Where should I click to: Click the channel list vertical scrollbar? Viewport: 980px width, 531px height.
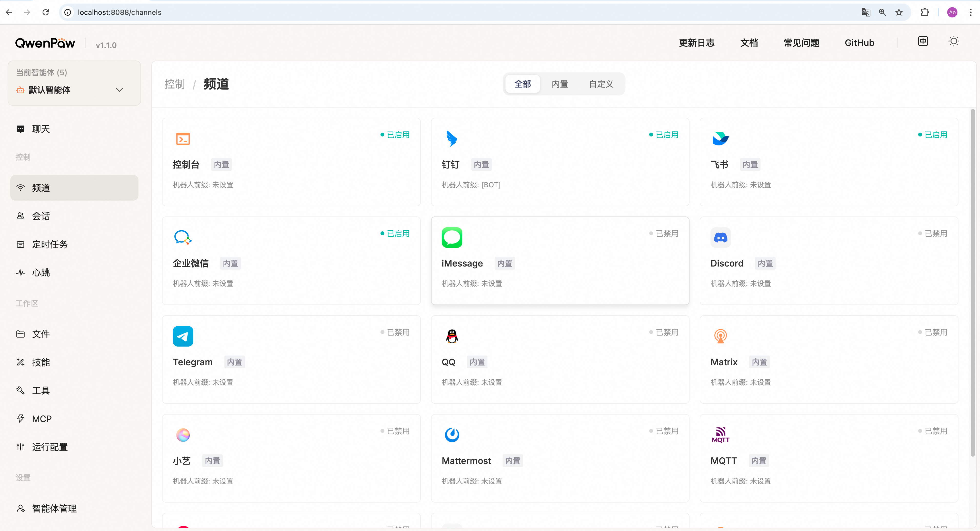click(x=973, y=282)
